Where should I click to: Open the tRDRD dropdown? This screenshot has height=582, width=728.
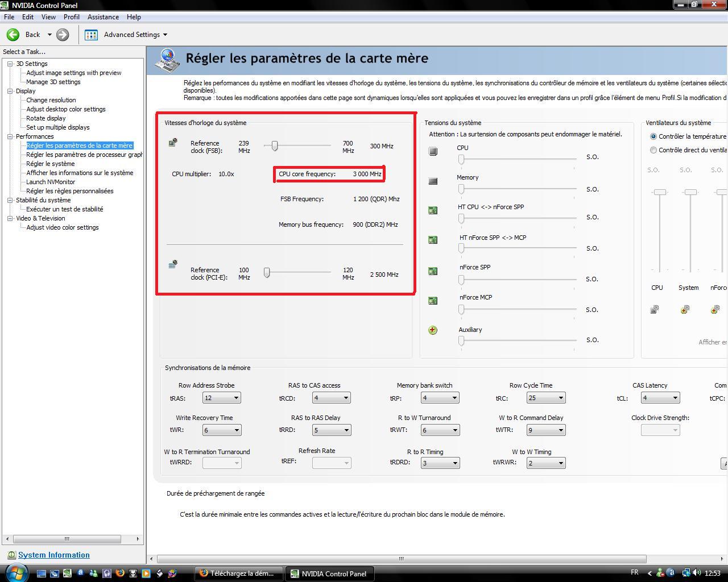[440, 463]
